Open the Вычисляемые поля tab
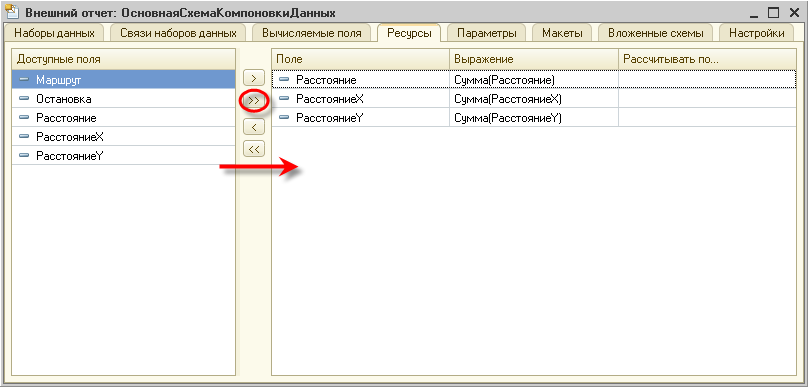 click(x=311, y=33)
